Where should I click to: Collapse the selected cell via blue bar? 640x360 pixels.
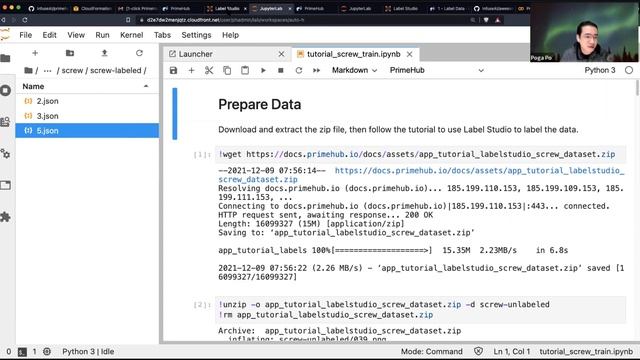click(175, 114)
